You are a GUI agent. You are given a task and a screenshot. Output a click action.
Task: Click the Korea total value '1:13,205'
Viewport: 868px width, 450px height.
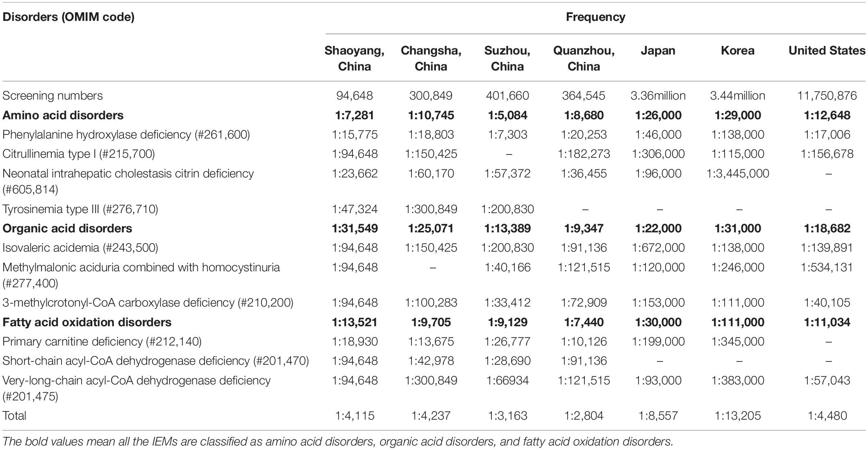(738, 416)
